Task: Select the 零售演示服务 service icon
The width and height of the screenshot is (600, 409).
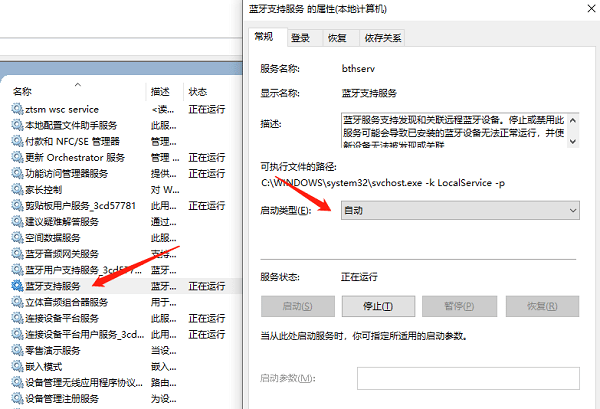Action: (16, 350)
